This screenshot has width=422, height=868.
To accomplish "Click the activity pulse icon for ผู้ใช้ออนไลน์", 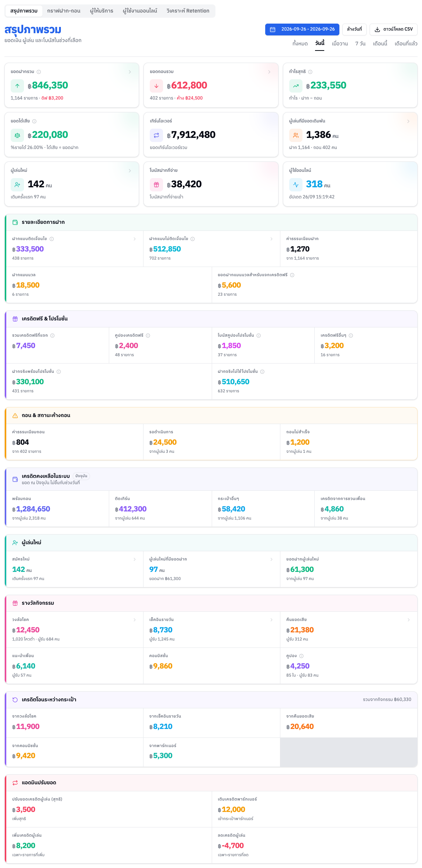I will tap(296, 185).
